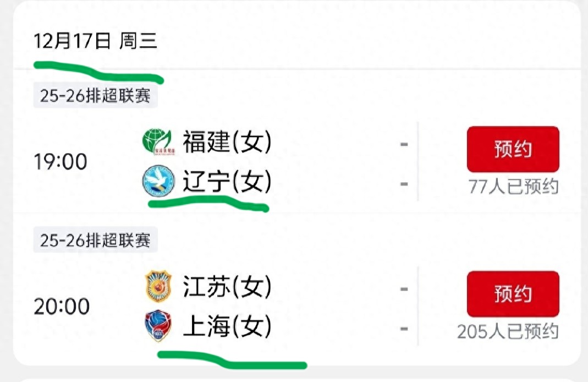
Task: Tap the Liaoning team dove logo
Action: coord(158,182)
